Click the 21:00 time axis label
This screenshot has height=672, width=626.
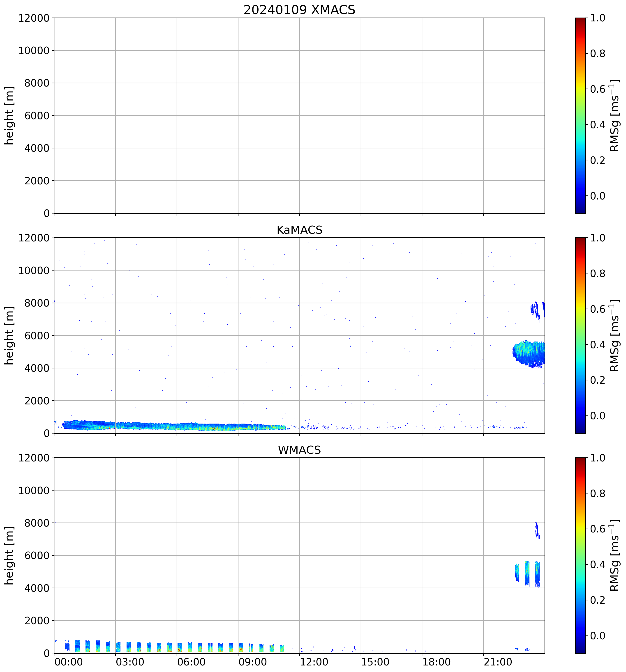[x=497, y=662]
